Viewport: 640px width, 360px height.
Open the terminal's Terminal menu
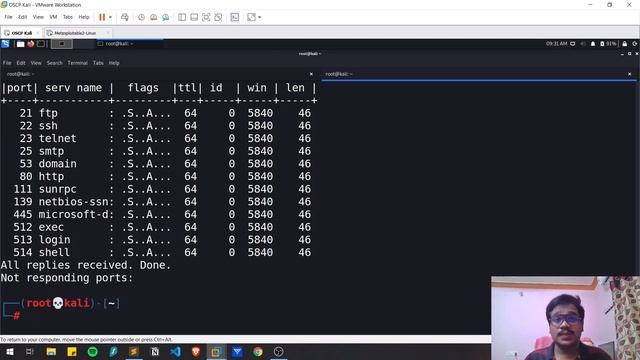click(78, 63)
